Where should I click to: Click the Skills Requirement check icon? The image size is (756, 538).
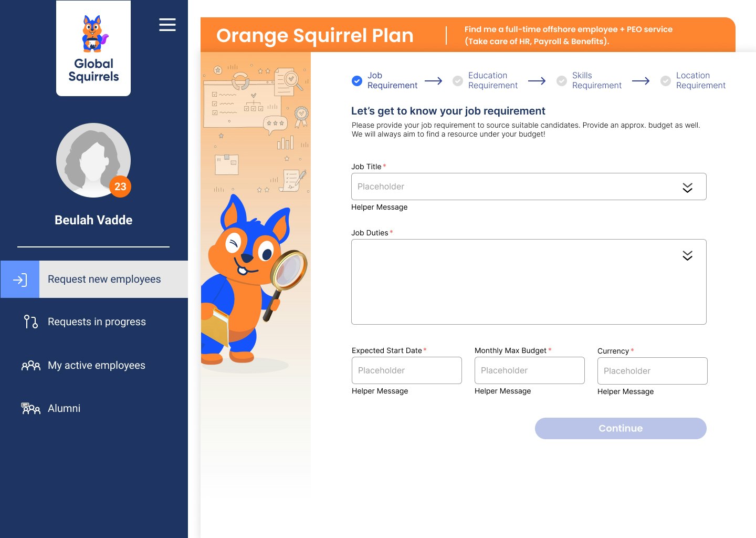pos(562,81)
